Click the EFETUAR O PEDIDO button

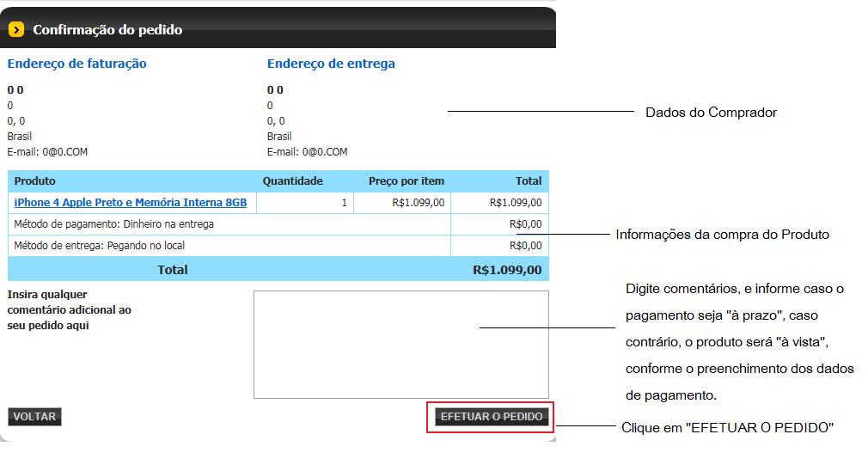[x=491, y=417]
